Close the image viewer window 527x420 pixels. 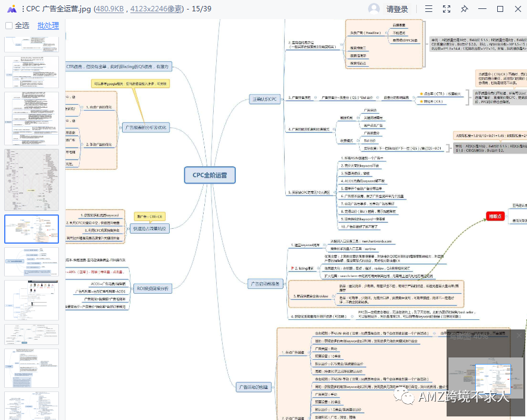pyautogui.click(x=517, y=9)
